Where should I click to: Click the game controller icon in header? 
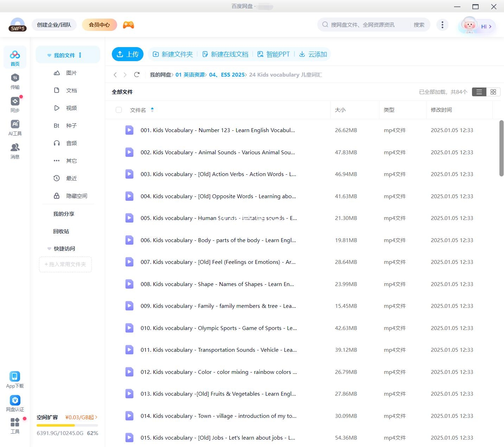(128, 25)
